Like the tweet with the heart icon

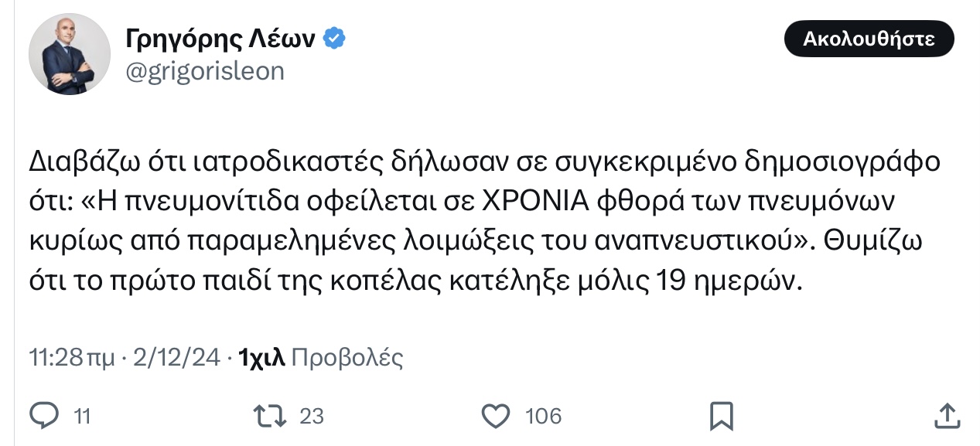pos(496,416)
